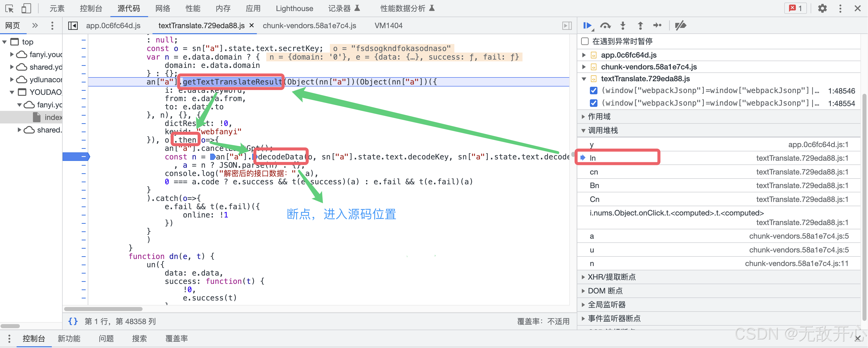868x348 pixels.
Task: Open the Lighthouse panel tab
Action: 294,8
